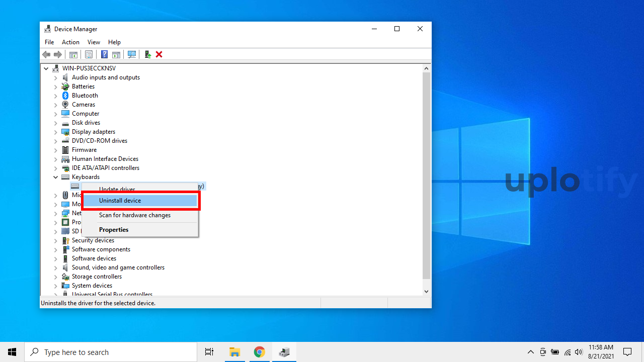Click the Update device driver toolbar icon

click(147, 54)
